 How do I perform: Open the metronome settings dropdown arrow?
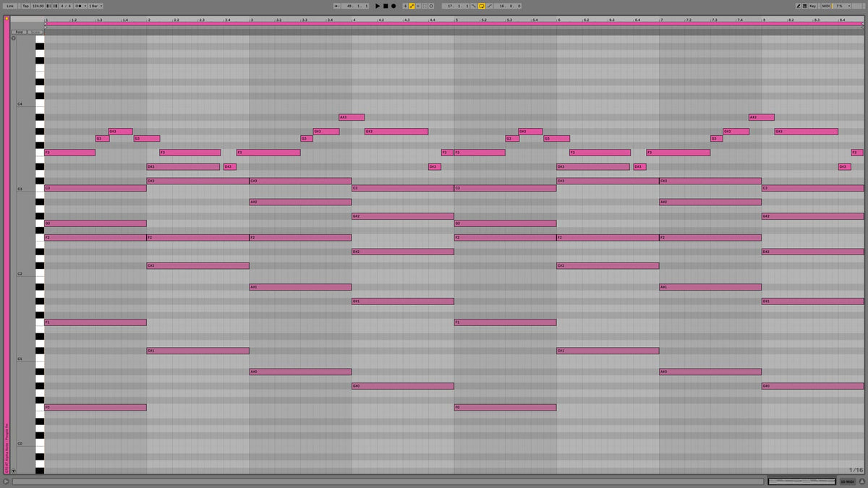[85, 6]
